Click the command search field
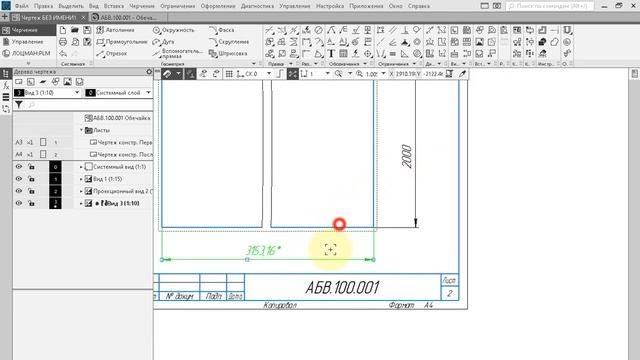This screenshot has height=360, width=640. [550, 6]
